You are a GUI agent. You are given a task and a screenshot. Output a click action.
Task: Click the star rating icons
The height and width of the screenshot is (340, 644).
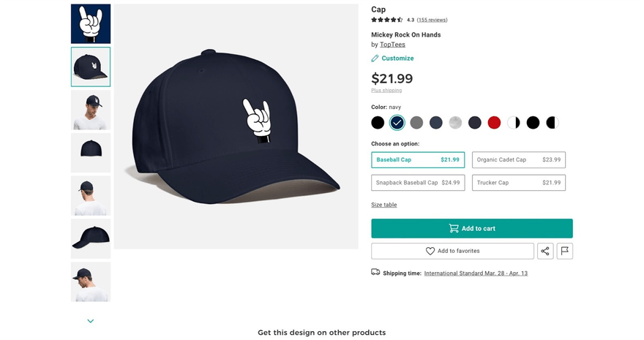(387, 20)
